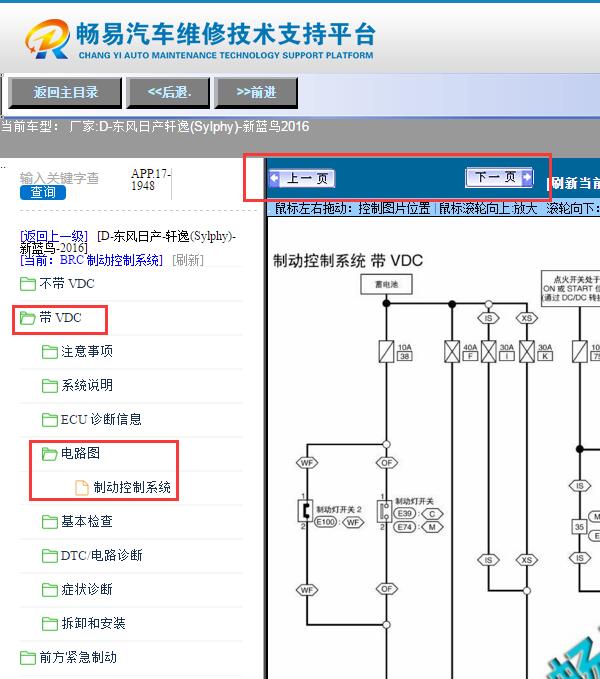Collapse the 带 VDC folder
The image size is (600, 679).
pyautogui.click(x=60, y=318)
